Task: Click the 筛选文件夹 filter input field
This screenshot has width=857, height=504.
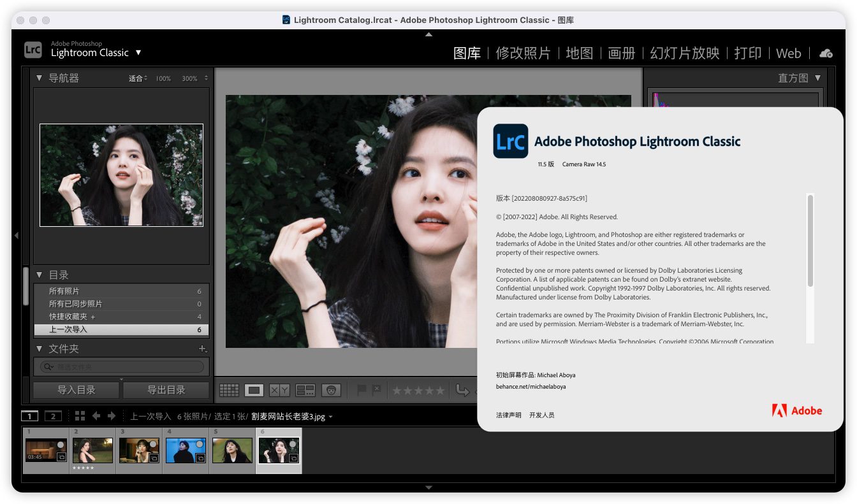Action: [x=122, y=367]
